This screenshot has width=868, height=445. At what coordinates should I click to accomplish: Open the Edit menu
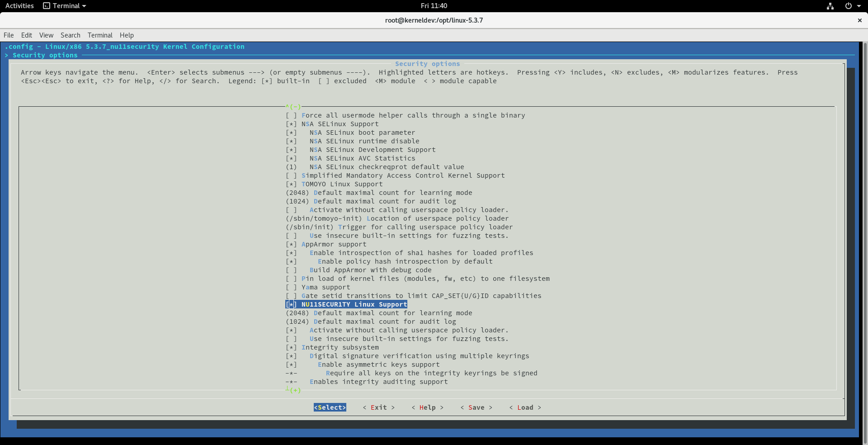pos(27,35)
